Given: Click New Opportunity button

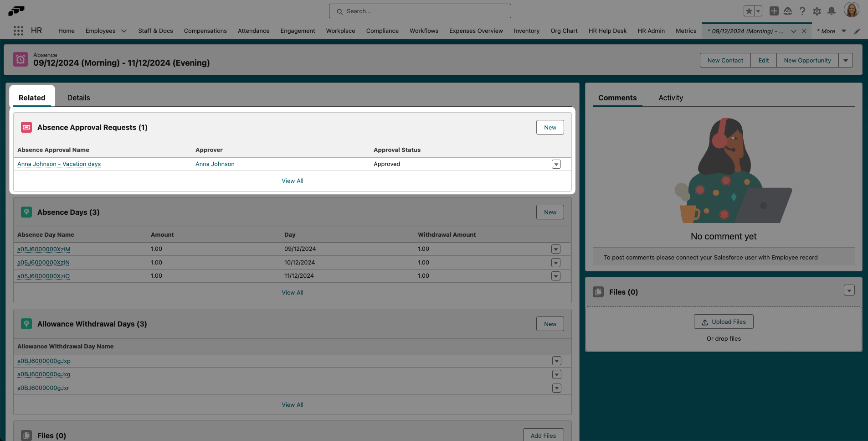Looking at the screenshot, I should pyautogui.click(x=807, y=60).
